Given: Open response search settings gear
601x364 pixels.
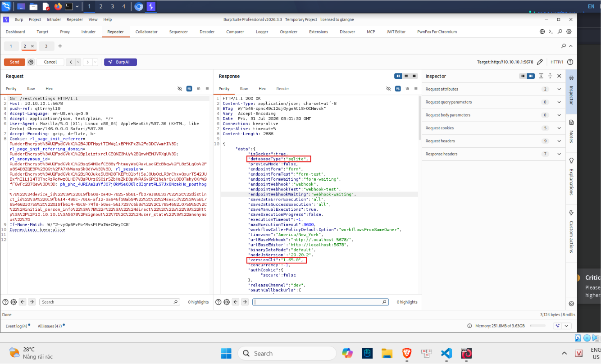Looking at the screenshot, I should coord(227,302).
